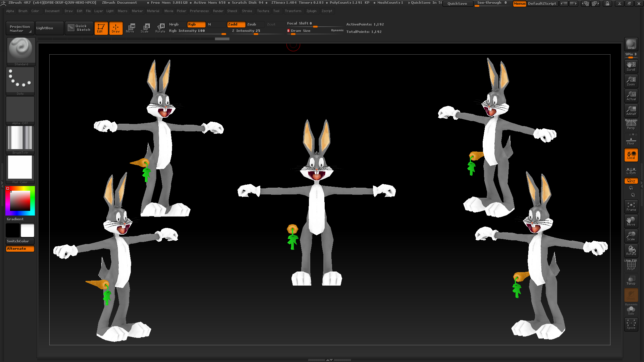Open LightBox browser
Viewport: 644px width, 362px height.
(50, 28)
